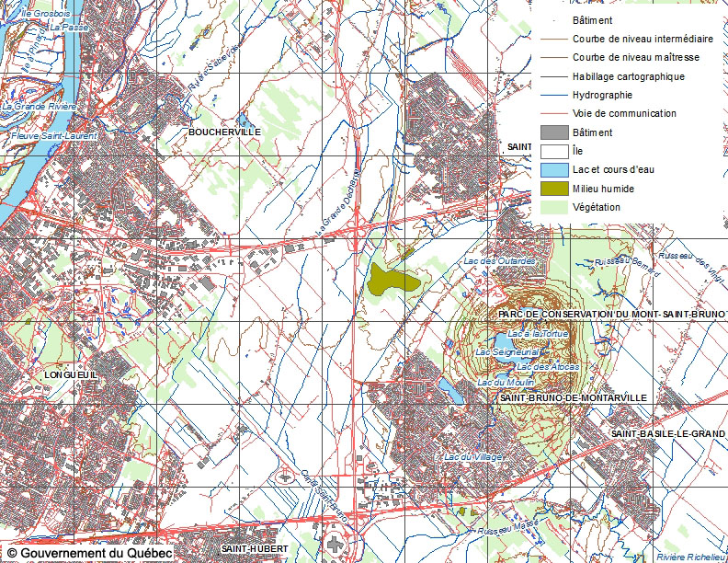Click the Courbe de niveau intermédiaire label

(x=643, y=39)
